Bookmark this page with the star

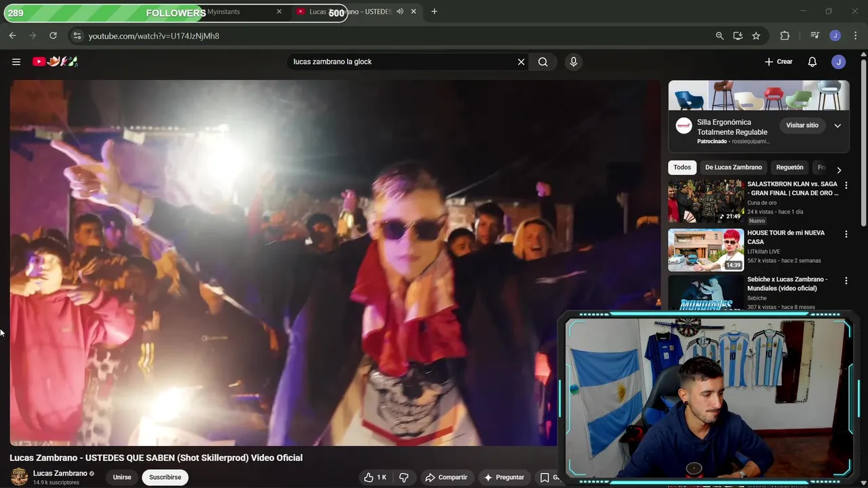(756, 36)
